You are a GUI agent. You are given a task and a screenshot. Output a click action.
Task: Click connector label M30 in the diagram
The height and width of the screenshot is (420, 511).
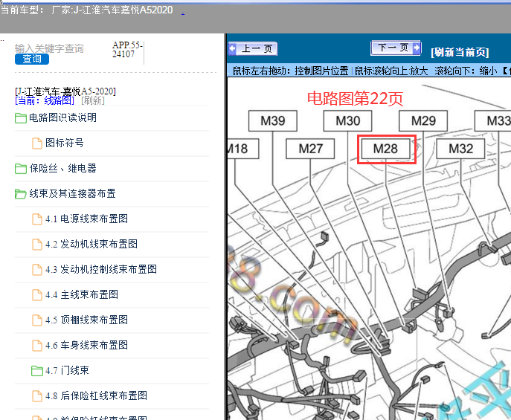point(347,120)
